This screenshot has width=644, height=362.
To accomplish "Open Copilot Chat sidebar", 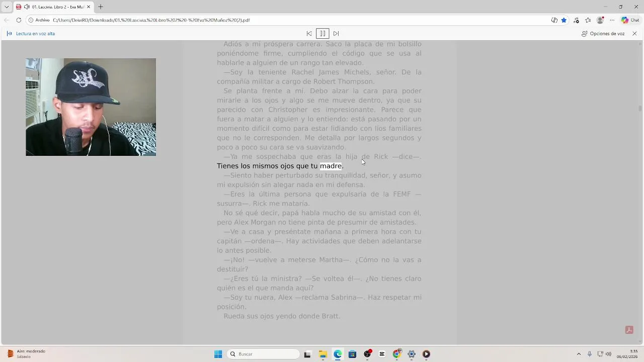I will (x=630, y=20).
